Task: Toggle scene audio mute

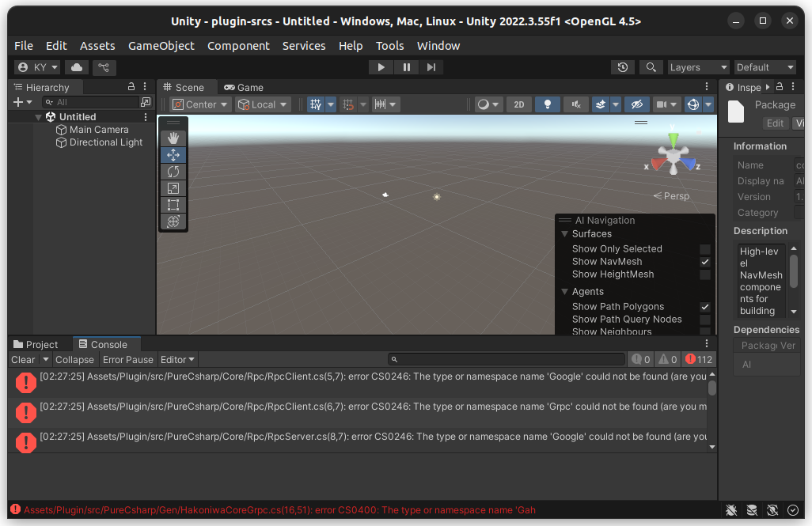Action: pyautogui.click(x=575, y=104)
